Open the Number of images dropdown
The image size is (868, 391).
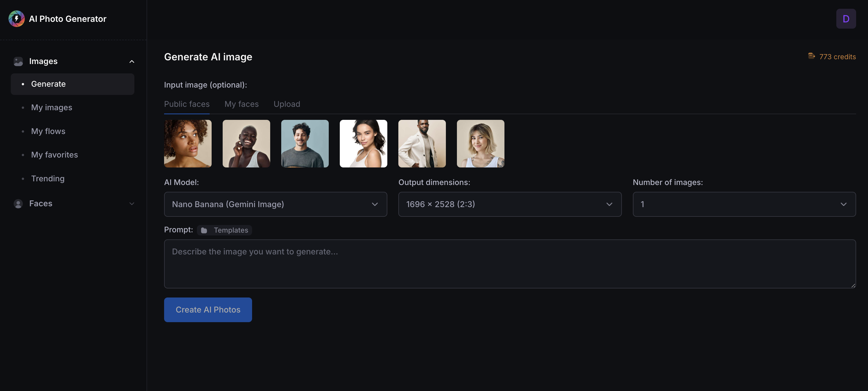point(744,204)
